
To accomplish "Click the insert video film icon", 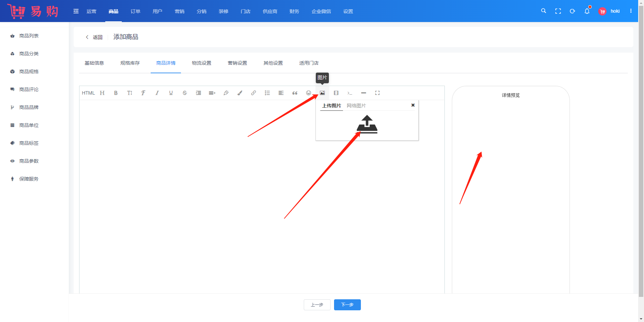I will (x=336, y=93).
